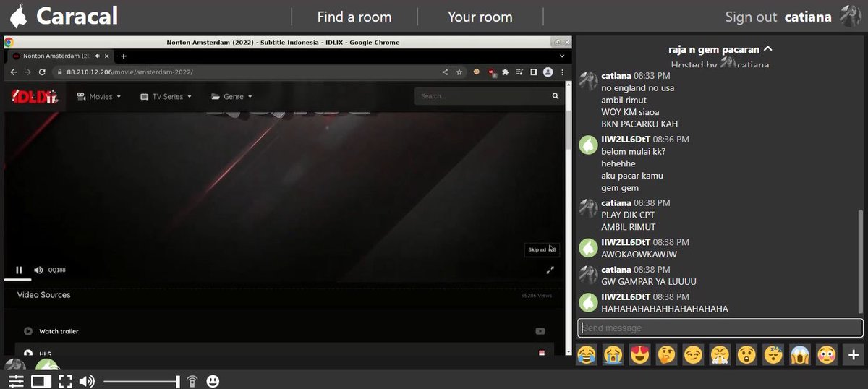The height and width of the screenshot is (389, 868).
Task: Reload the Chrome page
Action: click(42, 72)
